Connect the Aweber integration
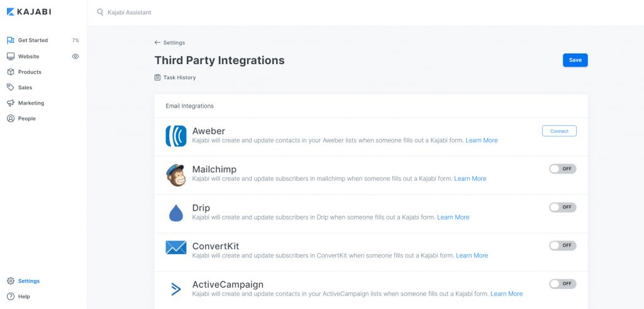Image resolution: width=644 pixels, height=309 pixels. (x=559, y=131)
